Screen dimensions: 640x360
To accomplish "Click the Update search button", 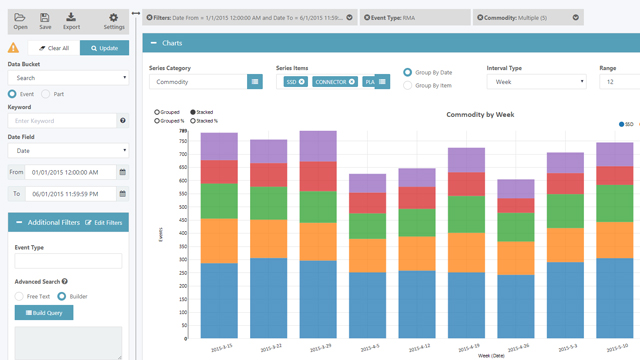I will pos(104,48).
